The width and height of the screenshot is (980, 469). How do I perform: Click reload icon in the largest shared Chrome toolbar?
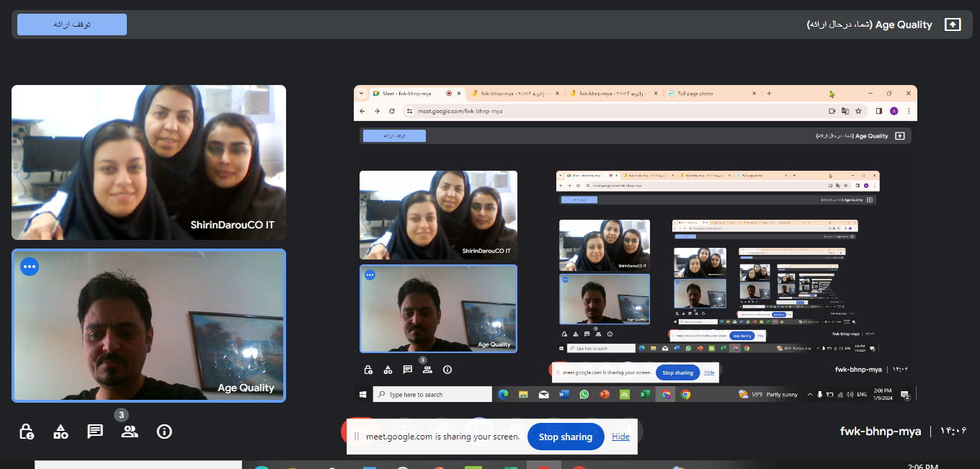click(x=392, y=111)
